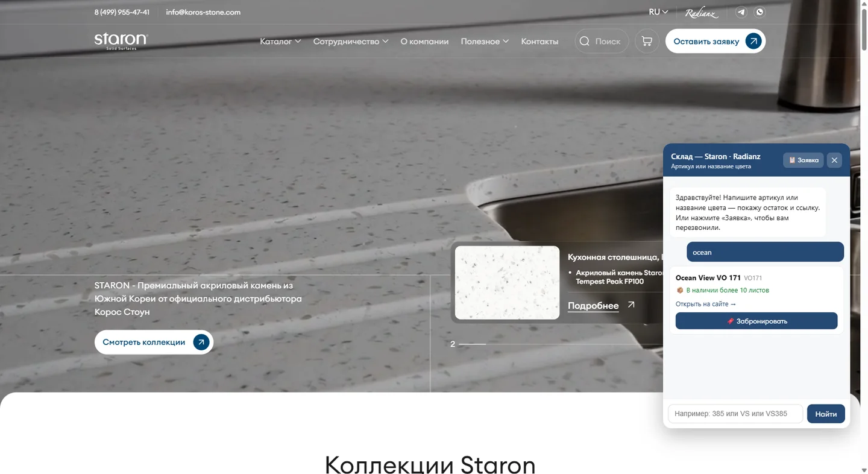This screenshot has width=868, height=474.
Task: Click the Забронировать button
Action: pyautogui.click(x=756, y=321)
